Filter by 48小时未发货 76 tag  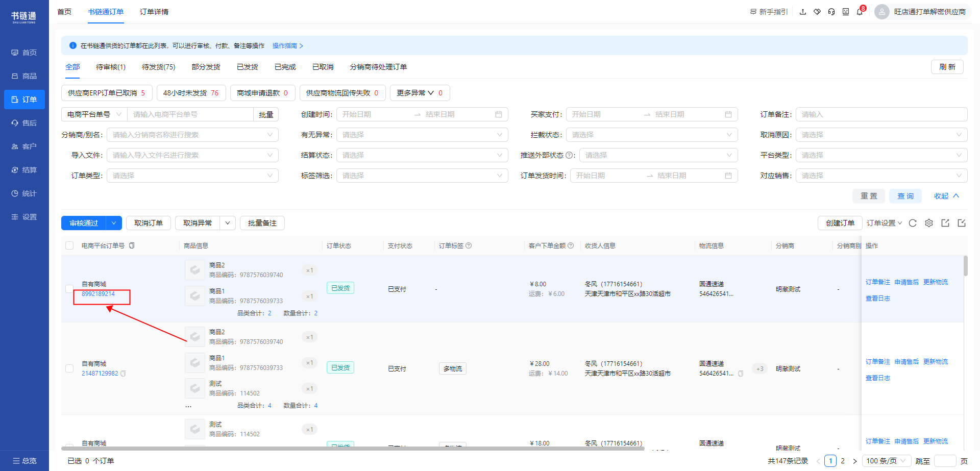click(191, 93)
